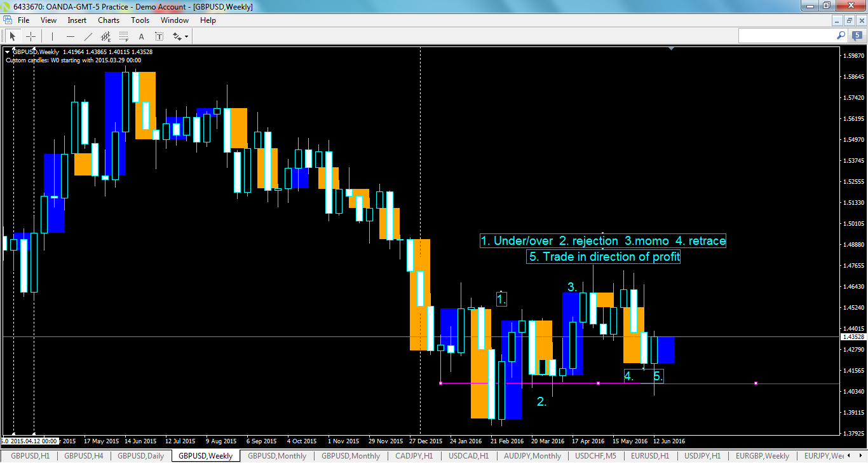
Task: Select the Vertical Line drawing tool
Action: [x=52, y=36]
